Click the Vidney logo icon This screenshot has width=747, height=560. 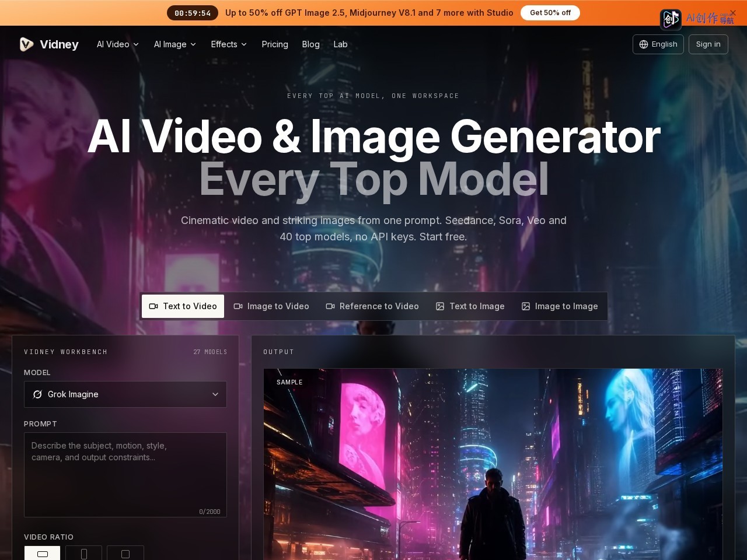click(26, 44)
